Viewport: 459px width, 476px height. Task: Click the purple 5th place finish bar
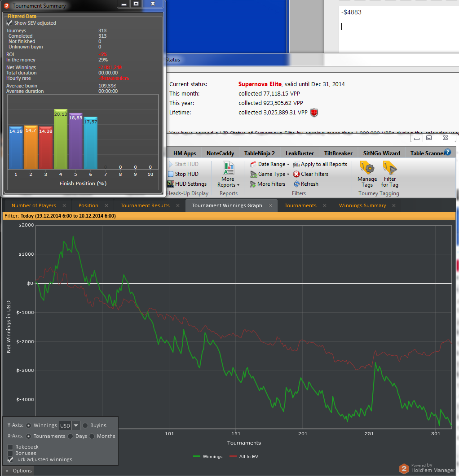[x=76, y=141]
